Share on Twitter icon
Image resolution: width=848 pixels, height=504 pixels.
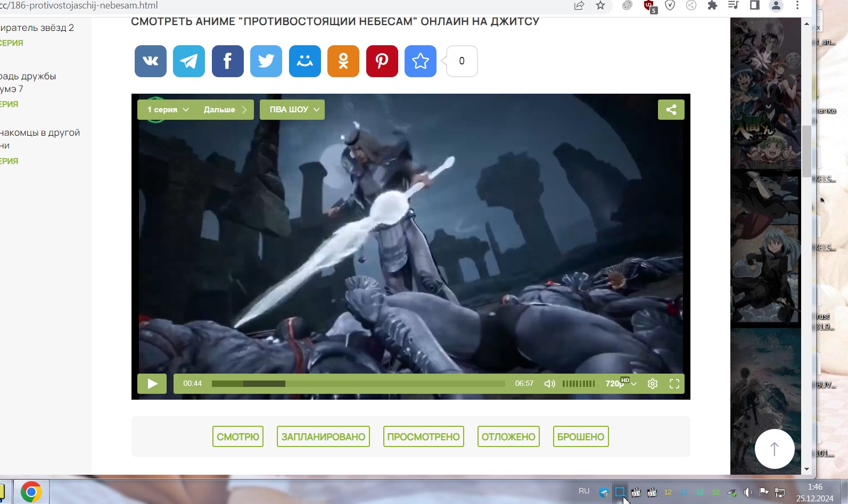pyautogui.click(x=266, y=61)
